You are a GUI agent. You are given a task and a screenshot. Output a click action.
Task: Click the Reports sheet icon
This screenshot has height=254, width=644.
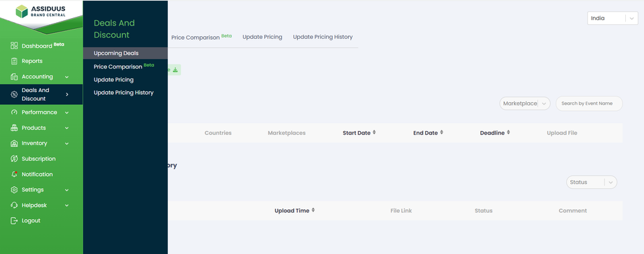click(14, 61)
